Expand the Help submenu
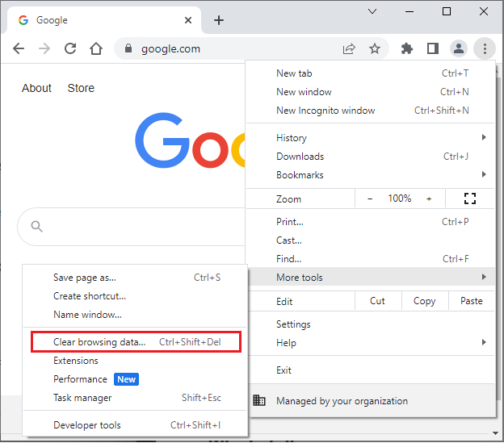 [370, 342]
